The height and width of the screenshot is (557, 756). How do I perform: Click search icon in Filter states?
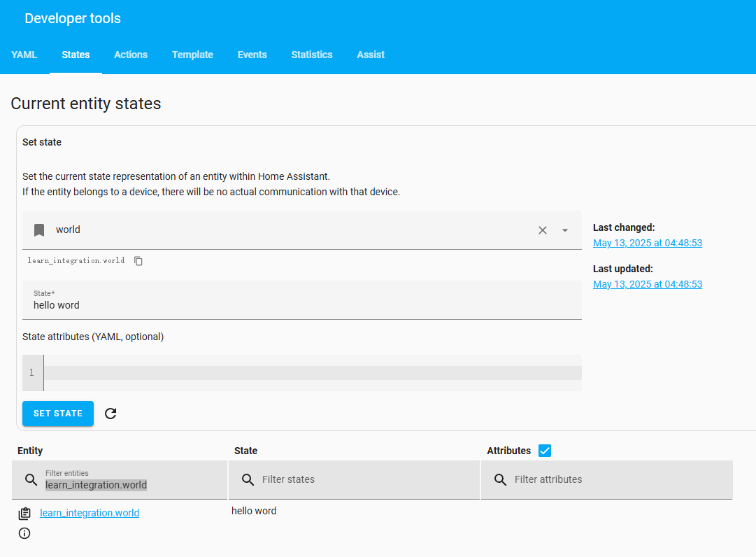(248, 480)
